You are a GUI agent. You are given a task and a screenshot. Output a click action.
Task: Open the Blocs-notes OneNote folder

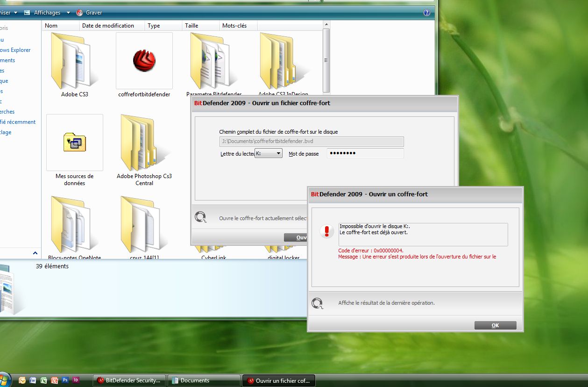74,224
